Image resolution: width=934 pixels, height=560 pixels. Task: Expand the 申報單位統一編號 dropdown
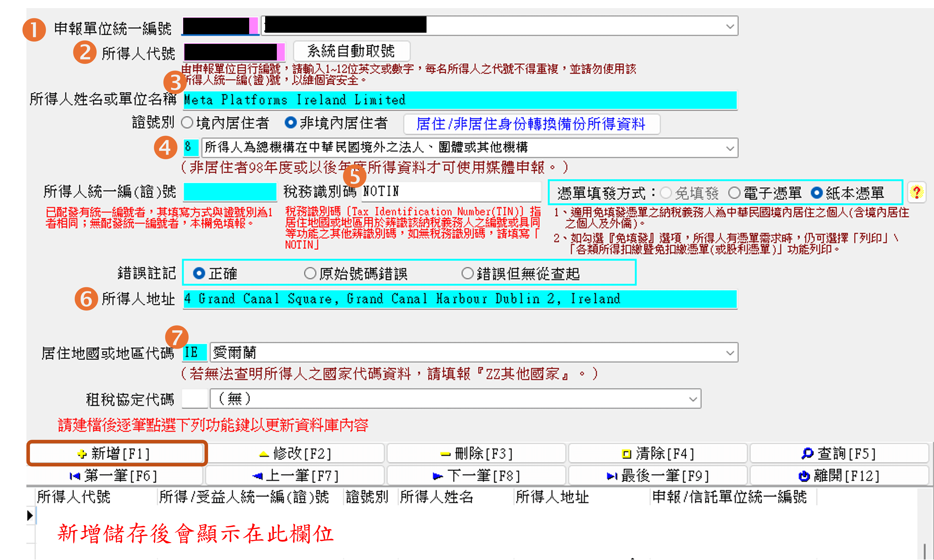pos(730,26)
